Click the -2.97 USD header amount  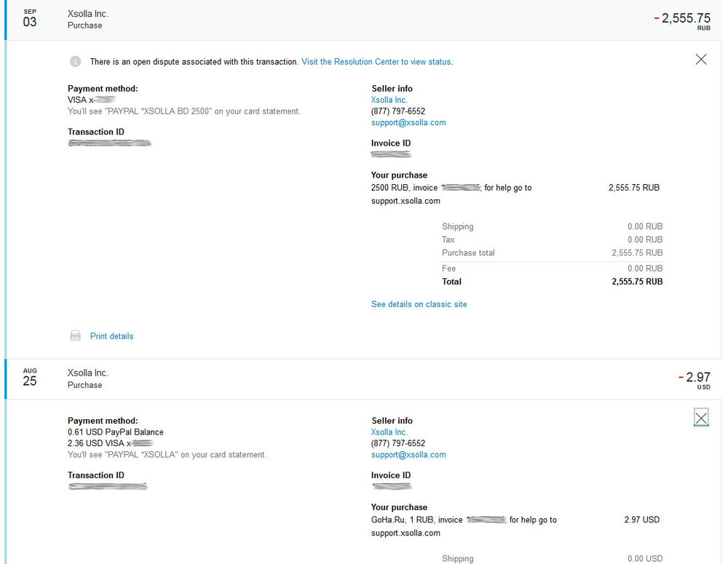click(697, 378)
